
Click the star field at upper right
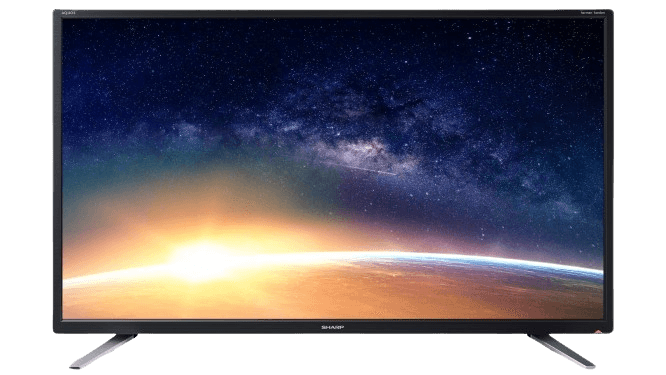531,64
